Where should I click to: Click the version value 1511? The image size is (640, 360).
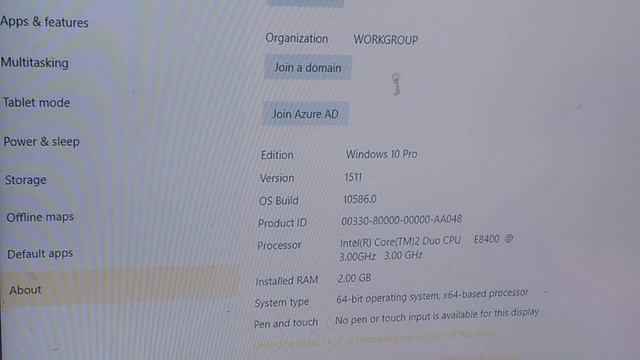353,177
